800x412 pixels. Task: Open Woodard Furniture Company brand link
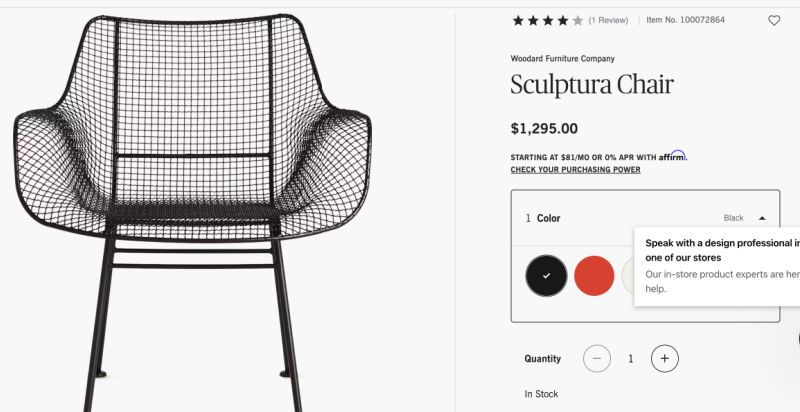point(562,59)
